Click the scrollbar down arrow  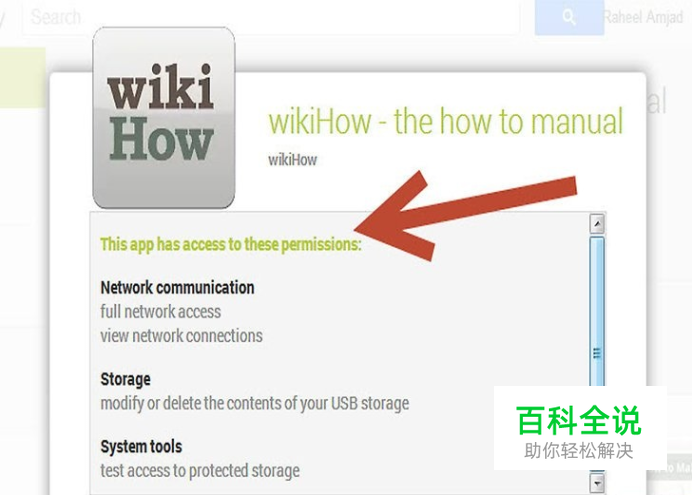tap(597, 483)
